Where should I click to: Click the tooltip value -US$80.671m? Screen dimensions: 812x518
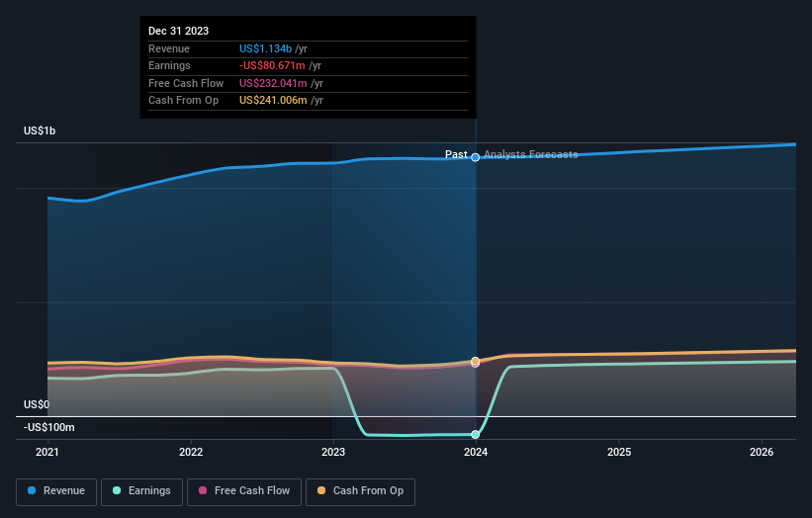(272, 65)
